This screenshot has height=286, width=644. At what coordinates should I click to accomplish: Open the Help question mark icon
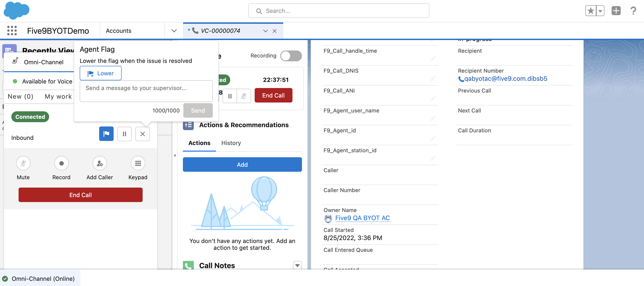point(633,11)
